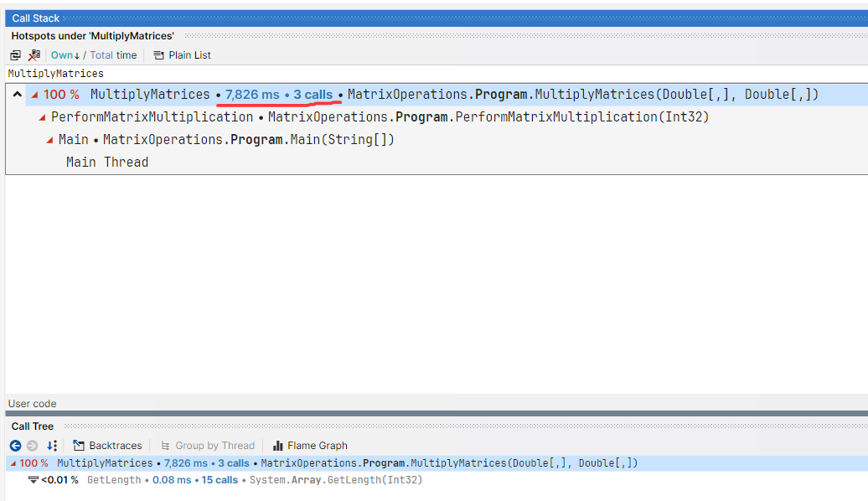Viewport: 868px width, 501px height.
Task: Collapse the top MultiplyMatrices hotspot chevron
Action: (x=17, y=95)
